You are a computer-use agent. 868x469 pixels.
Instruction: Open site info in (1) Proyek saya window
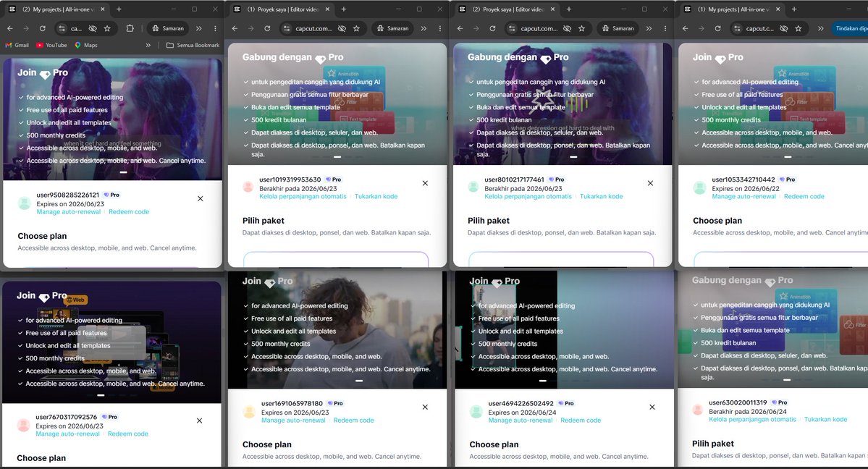[x=287, y=28]
